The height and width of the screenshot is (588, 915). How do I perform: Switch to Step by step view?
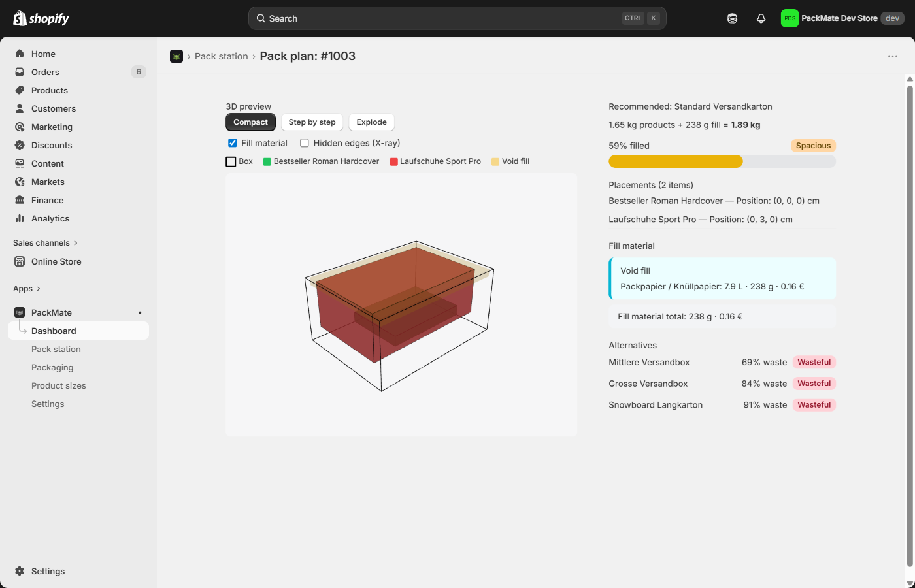click(x=312, y=122)
